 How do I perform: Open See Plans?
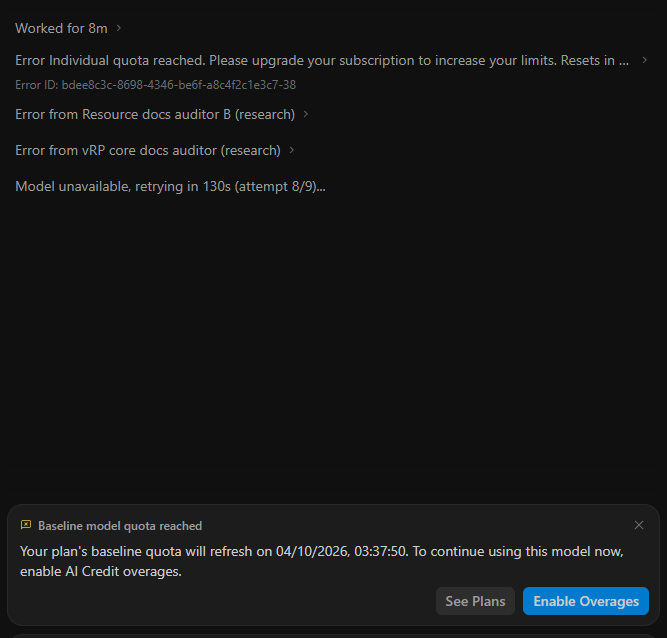(x=475, y=601)
